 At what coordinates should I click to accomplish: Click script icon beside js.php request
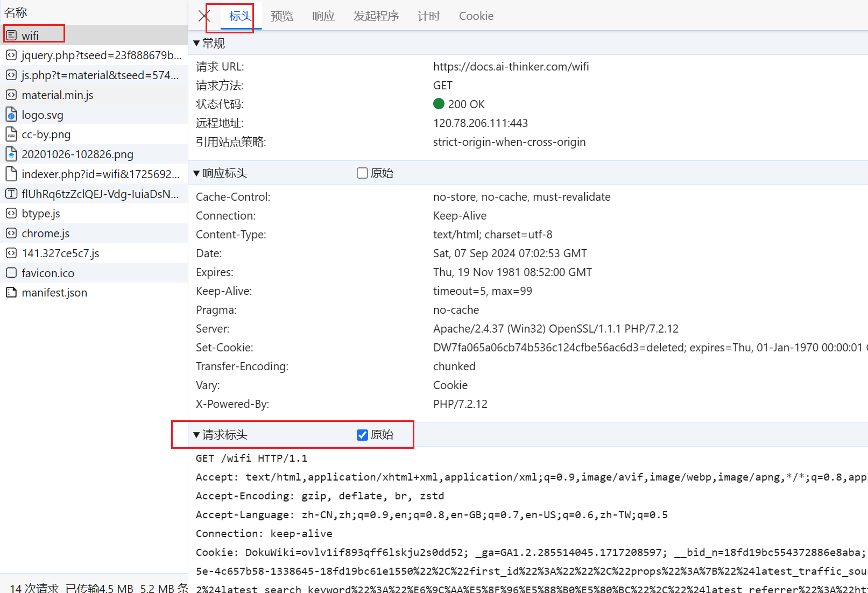11,75
